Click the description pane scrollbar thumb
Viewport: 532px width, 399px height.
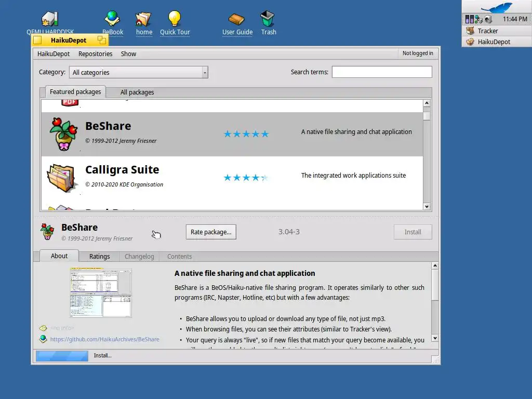(435, 285)
